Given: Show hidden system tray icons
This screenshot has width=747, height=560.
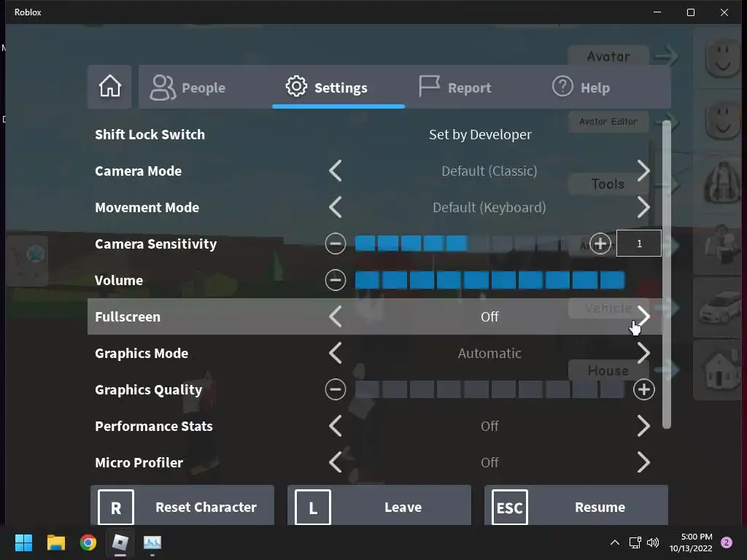Looking at the screenshot, I should [x=615, y=542].
